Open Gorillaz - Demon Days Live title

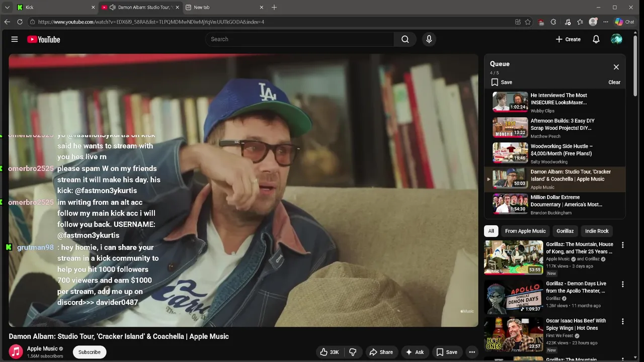[x=576, y=287]
